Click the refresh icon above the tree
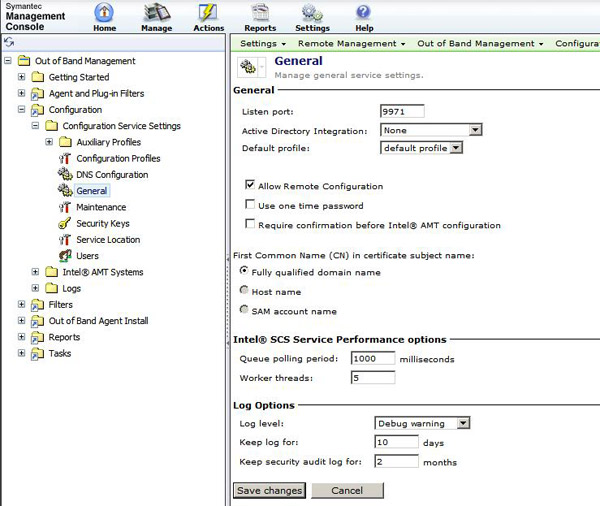Image resolution: width=600 pixels, height=506 pixels. [9, 42]
